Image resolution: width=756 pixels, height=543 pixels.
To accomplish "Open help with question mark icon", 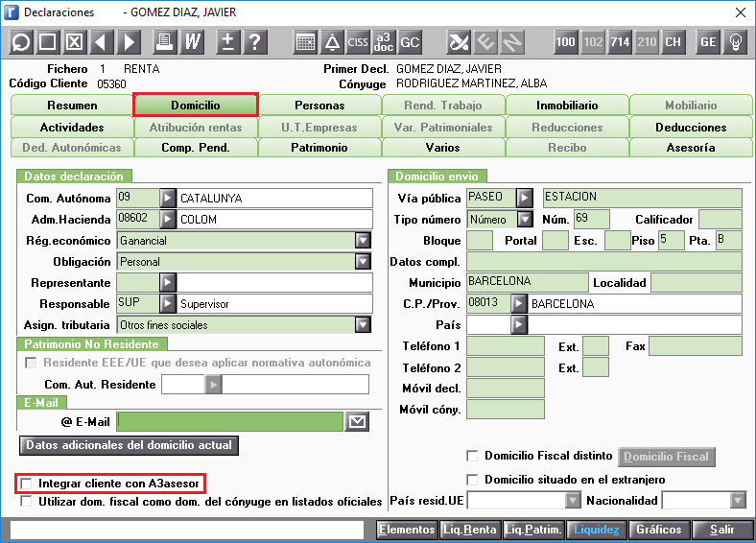I will coord(255,42).
